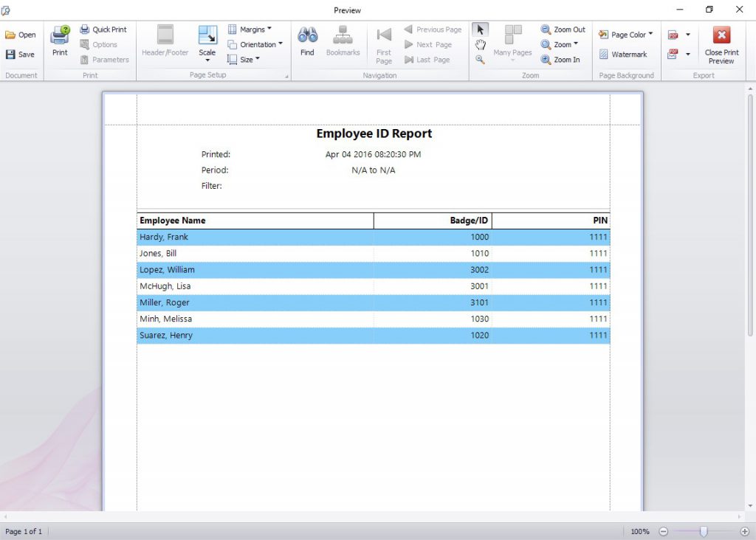Viewport: 756px width, 540px height.
Task: Expand the Orientation dropdown
Action: coord(256,44)
